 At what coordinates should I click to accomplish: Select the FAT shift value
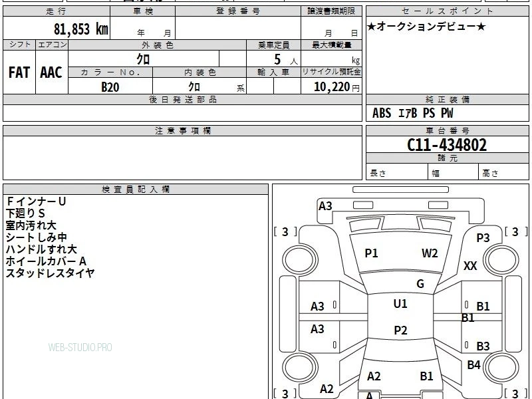click(x=19, y=72)
